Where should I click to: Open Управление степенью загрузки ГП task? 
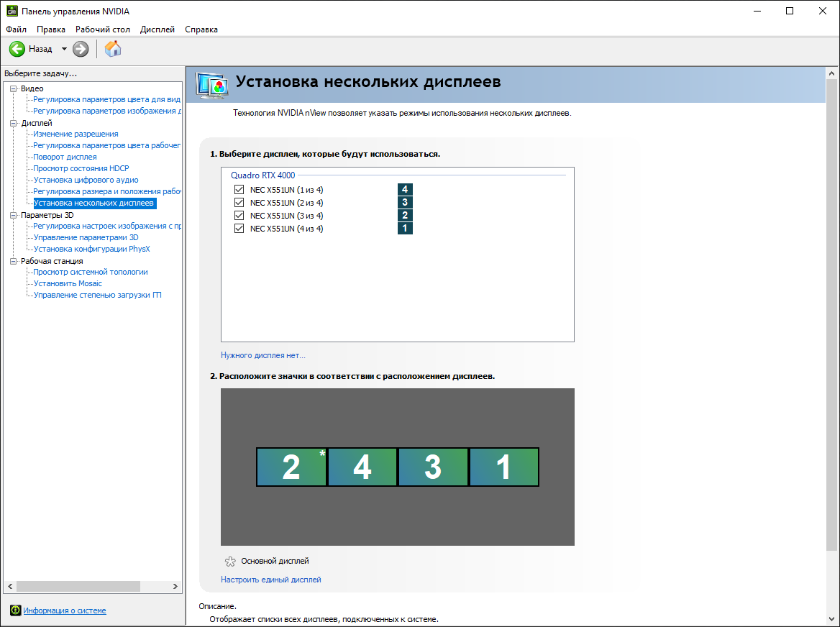click(98, 295)
